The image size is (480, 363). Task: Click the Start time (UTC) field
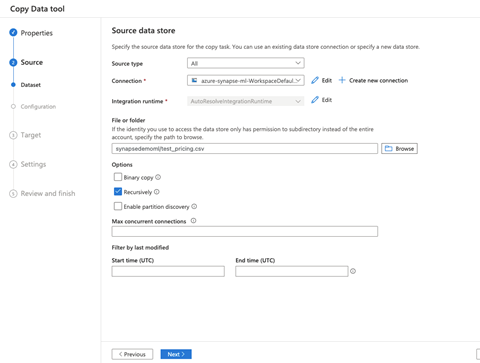pos(168,271)
